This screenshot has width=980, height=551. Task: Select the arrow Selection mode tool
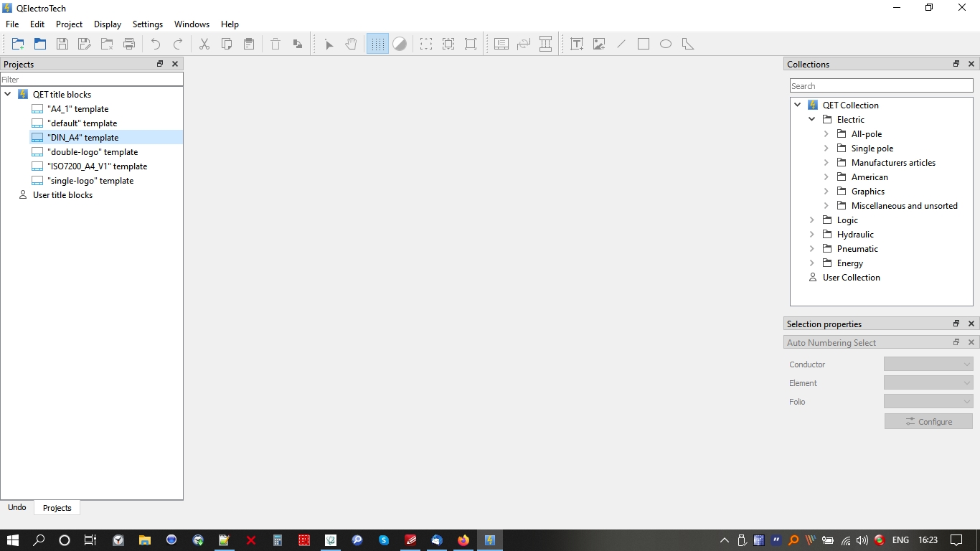(329, 44)
